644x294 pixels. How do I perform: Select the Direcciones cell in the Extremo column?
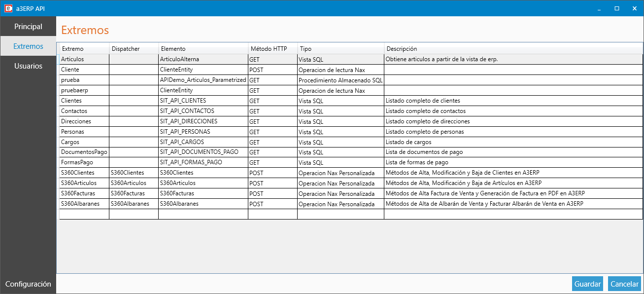click(84, 121)
